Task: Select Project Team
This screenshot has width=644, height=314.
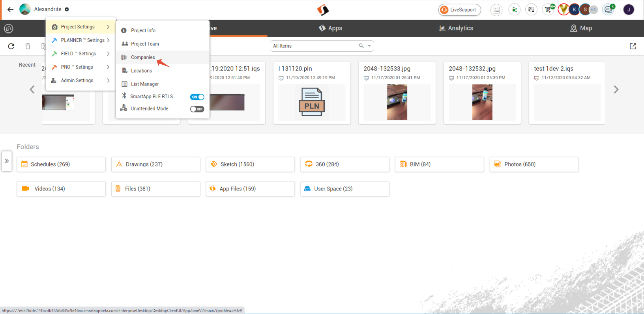Action: (x=163, y=44)
